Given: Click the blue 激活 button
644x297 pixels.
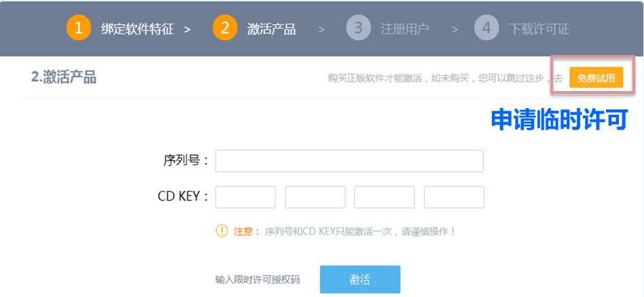Looking at the screenshot, I should click(x=360, y=279).
